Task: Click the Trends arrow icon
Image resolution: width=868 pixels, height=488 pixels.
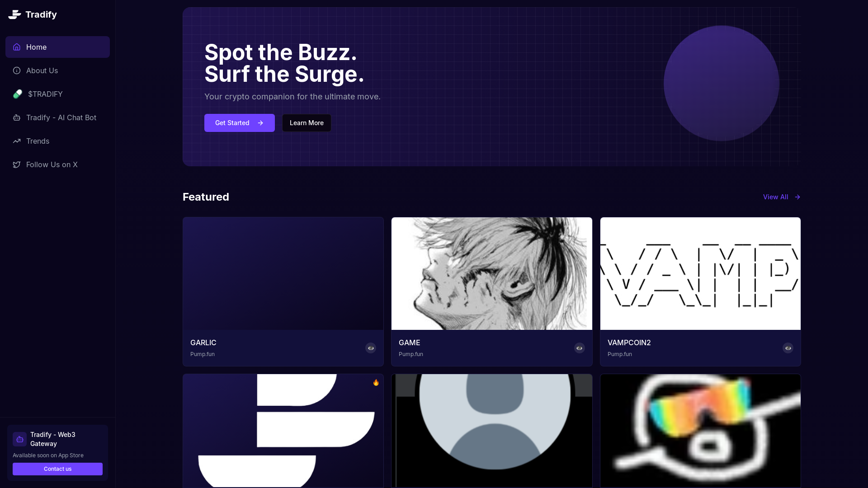Action: tap(17, 141)
